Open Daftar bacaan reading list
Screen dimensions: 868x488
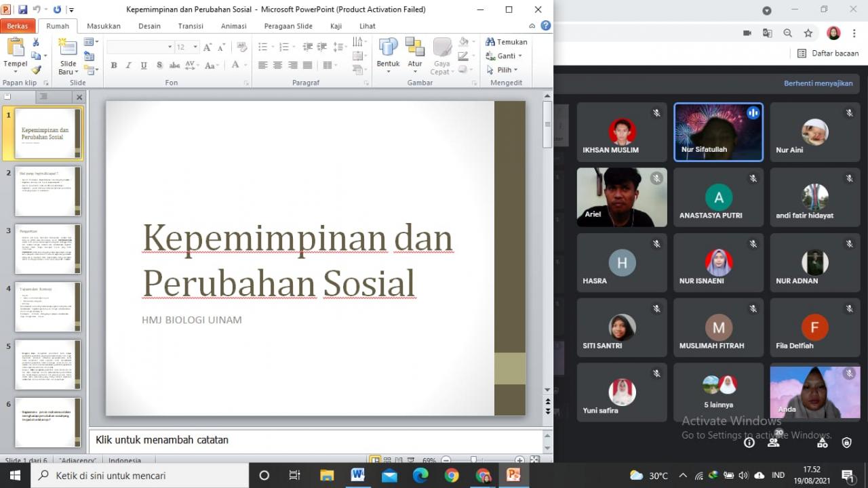pos(827,54)
